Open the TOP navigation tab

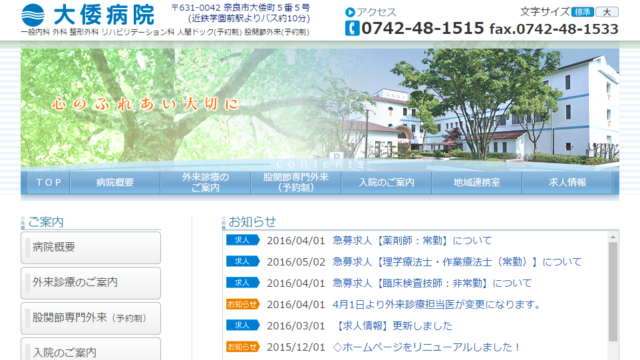(x=49, y=182)
